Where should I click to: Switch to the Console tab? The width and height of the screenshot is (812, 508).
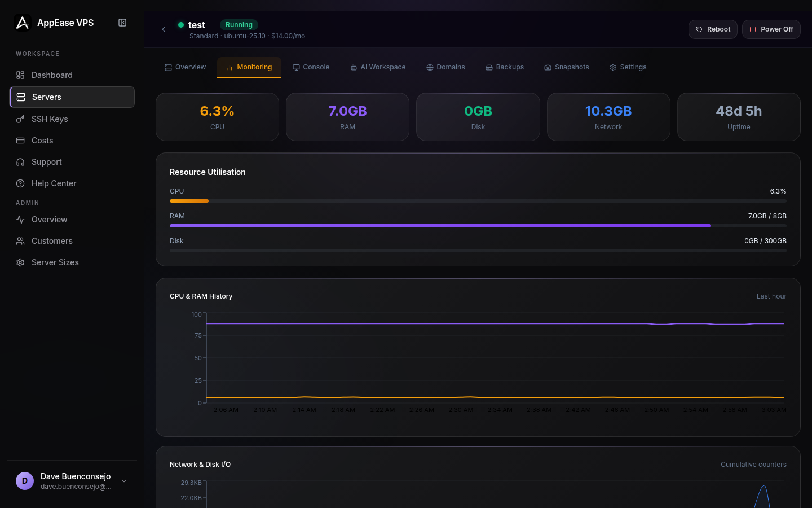(x=311, y=67)
